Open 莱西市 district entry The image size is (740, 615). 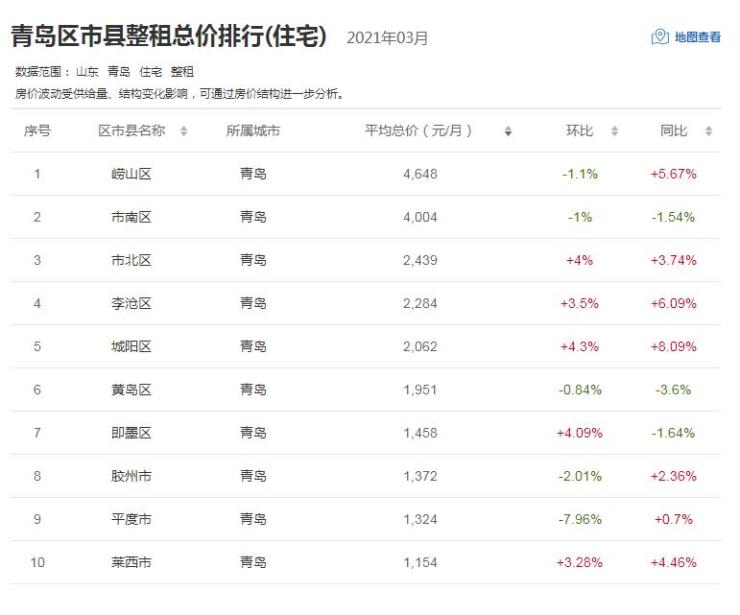(131, 563)
